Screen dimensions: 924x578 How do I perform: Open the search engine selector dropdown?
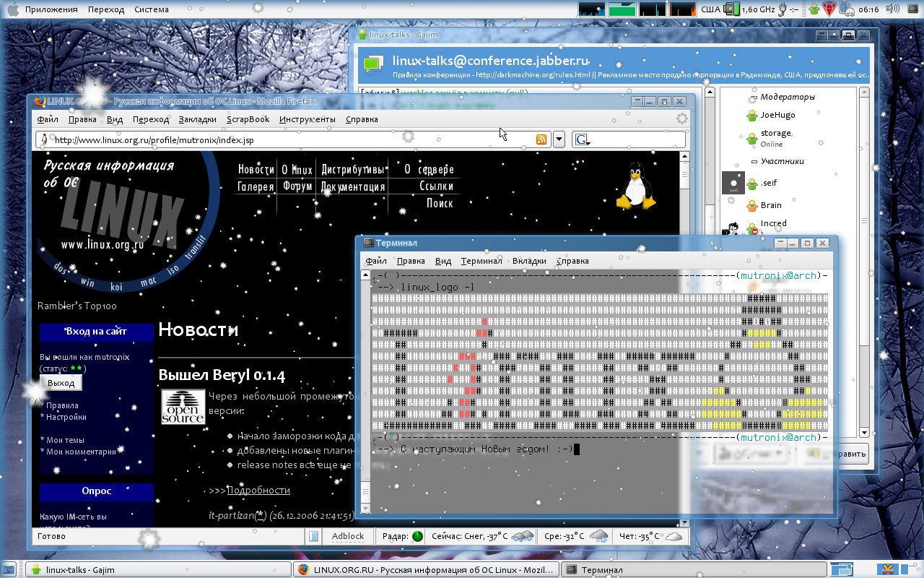click(x=583, y=140)
